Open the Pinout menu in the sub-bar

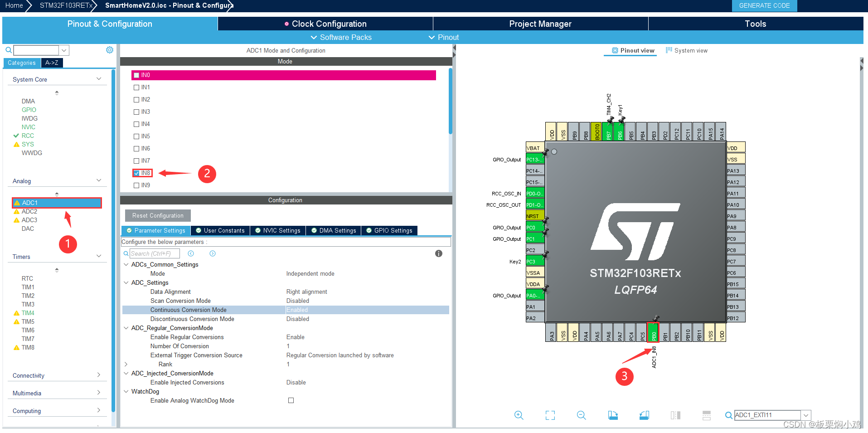point(444,37)
